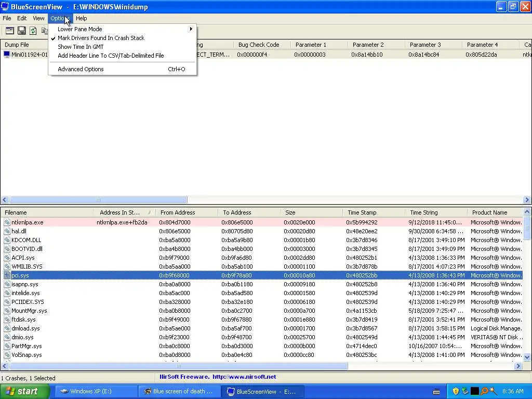Sort by Time Stamp column header
532x399 pixels.
(374, 212)
